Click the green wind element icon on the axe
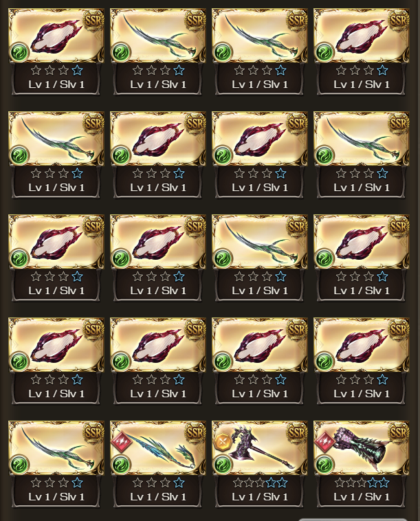This screenshot has height=521, width=420. point(222,464)
